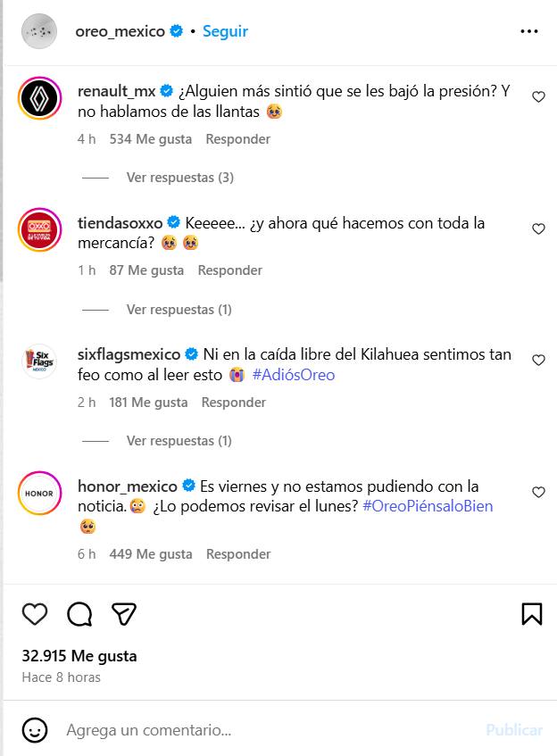The height and width of the screenshot is (756, 557).
Task: Open the emoji picker smiley icon
Action: (35, 729)
